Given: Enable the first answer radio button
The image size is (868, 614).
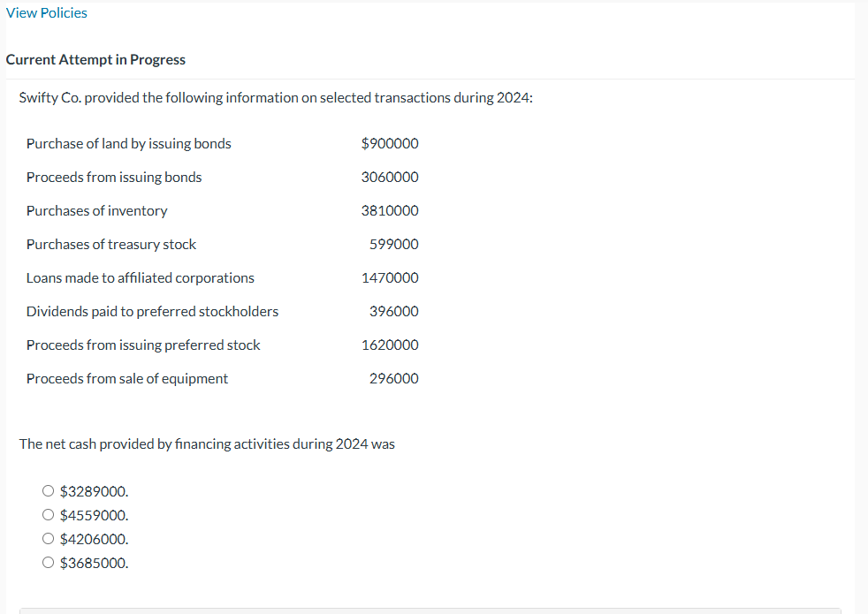Looking at the screenshot, I should [49, 490].
